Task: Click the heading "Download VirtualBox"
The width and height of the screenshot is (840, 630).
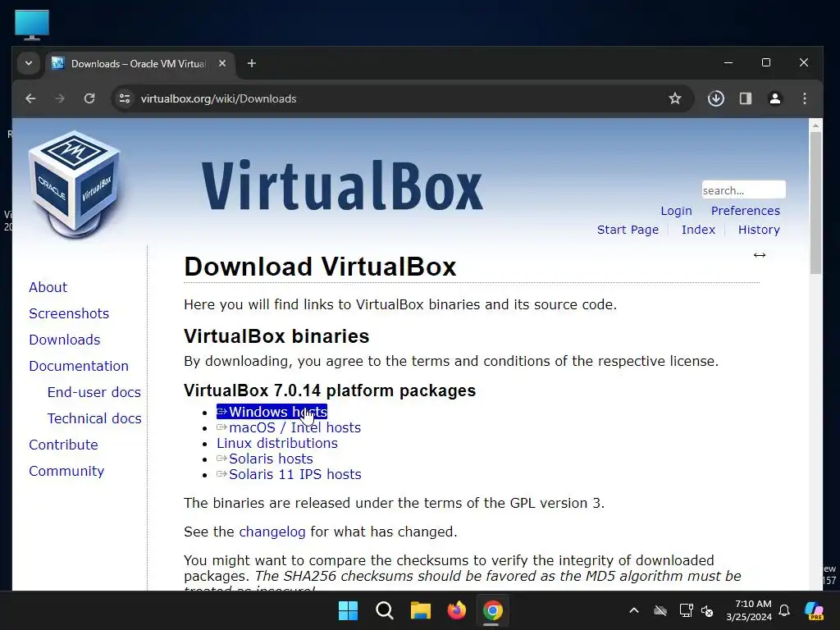Action: point(320,267)
